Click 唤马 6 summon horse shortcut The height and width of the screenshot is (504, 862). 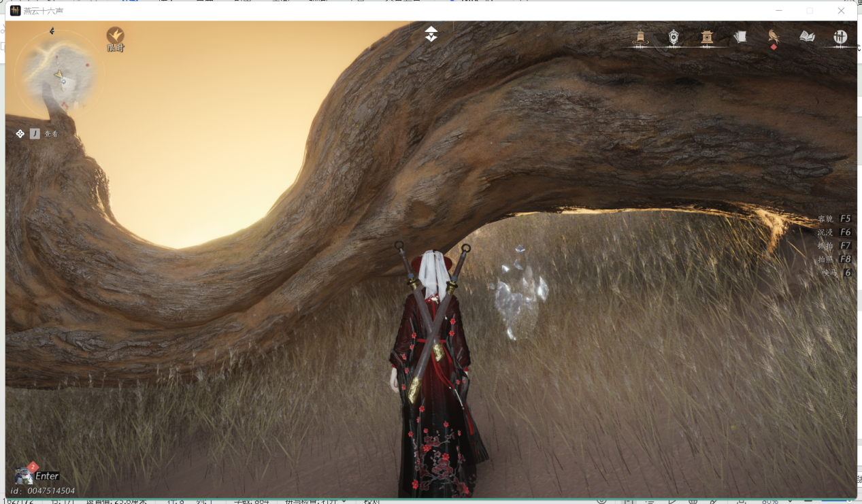pos(836,272)
